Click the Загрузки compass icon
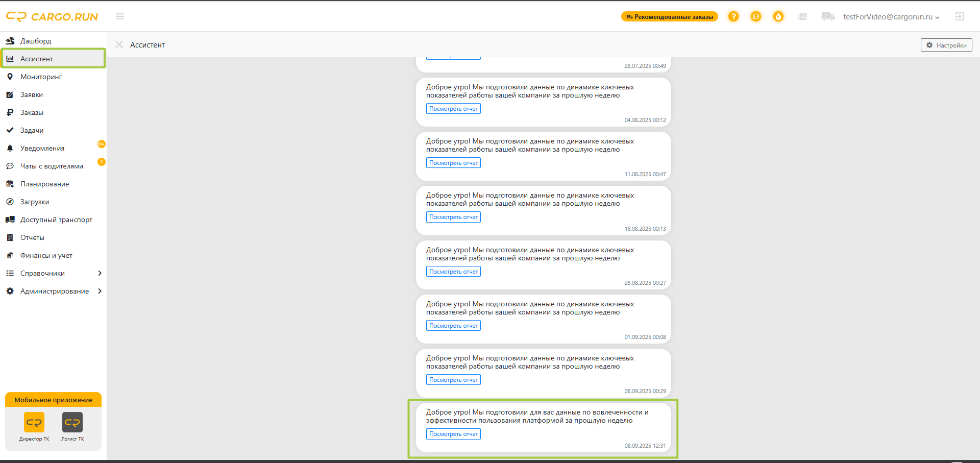This screenshot has width=980, height=463. click(10, 202)
